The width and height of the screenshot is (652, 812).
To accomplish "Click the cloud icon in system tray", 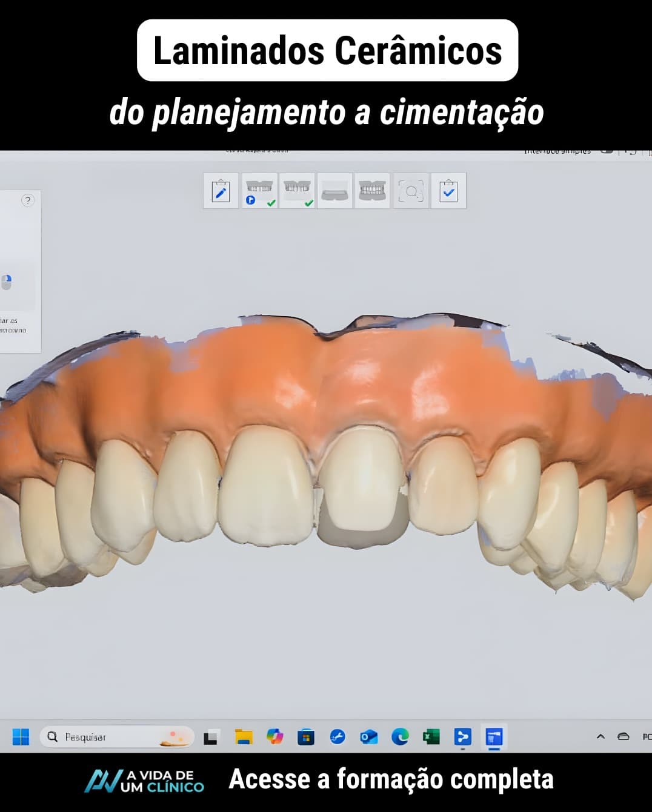I will [x=624, y=737].
